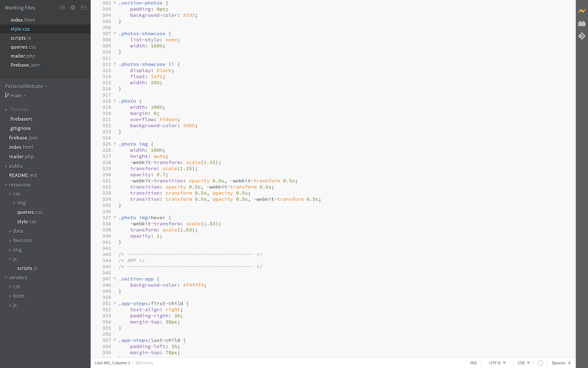Image resolution: width=588 pixels, height=368 pixels.
Task: Collapse the .section-photos rule fold triangle
Action: click(115, 3)
